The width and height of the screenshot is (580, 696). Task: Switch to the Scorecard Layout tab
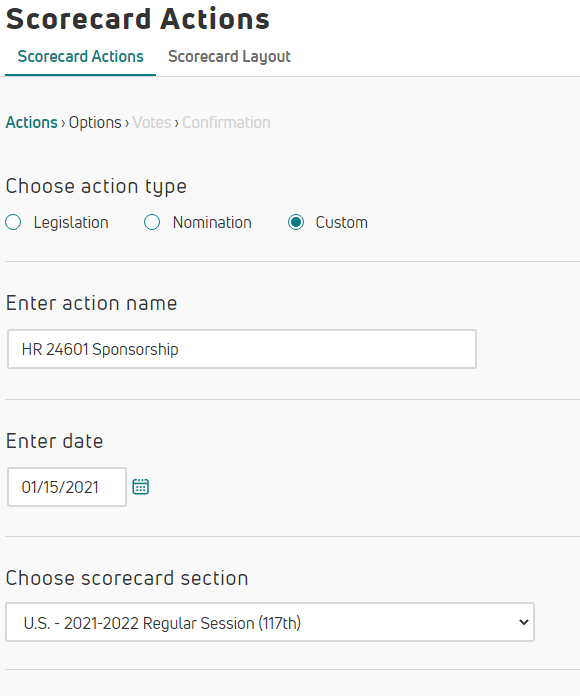[x=229, y=57]
